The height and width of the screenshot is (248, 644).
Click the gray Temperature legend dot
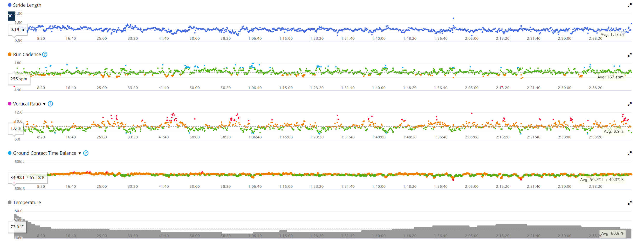10,202
